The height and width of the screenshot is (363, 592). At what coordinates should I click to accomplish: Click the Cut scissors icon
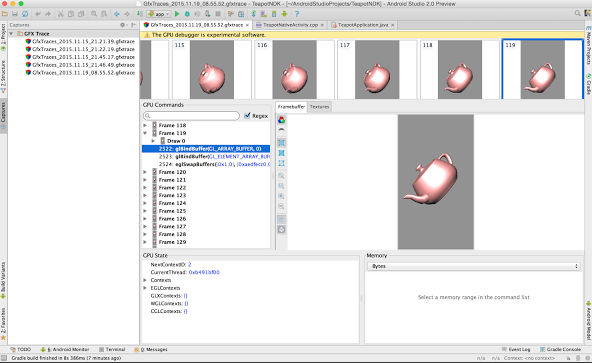pyautogui.click(x=60, y=14)
